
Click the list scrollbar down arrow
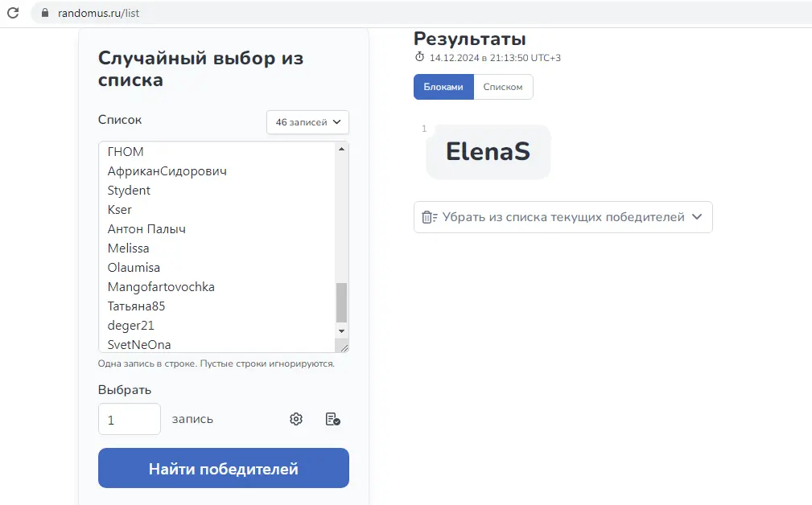pyautogui.click(x=341, y=331)
